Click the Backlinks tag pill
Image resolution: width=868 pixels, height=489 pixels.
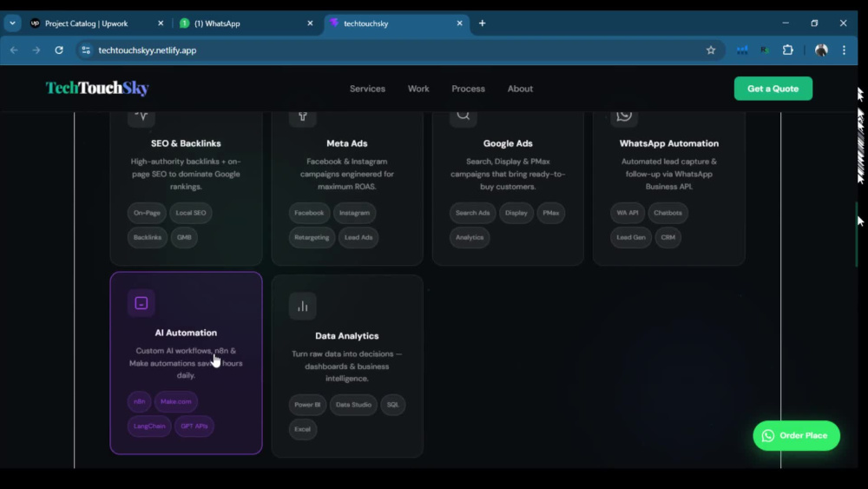pyautogui.click(x=148, y=238)
